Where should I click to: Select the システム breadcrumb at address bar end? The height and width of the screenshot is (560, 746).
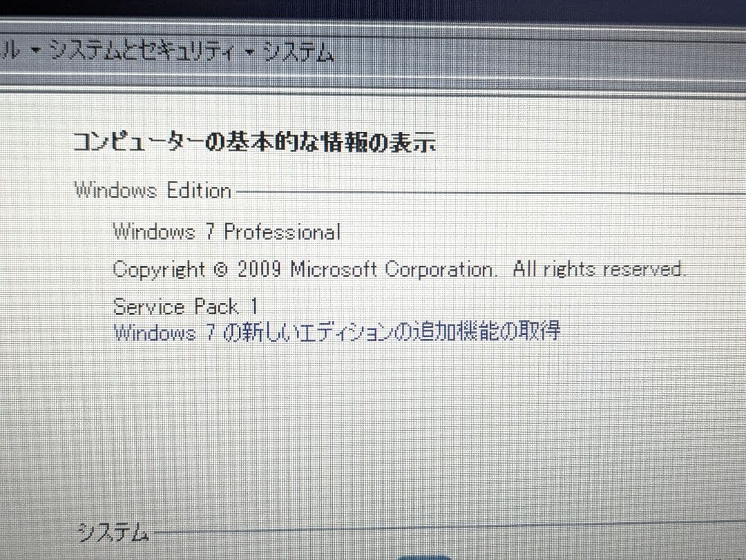[298, 52]
